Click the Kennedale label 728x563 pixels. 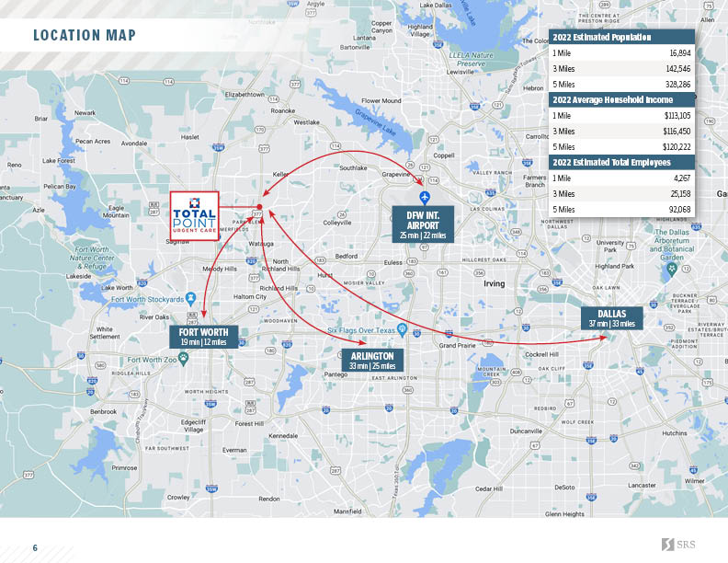click(x=283, y=436)
